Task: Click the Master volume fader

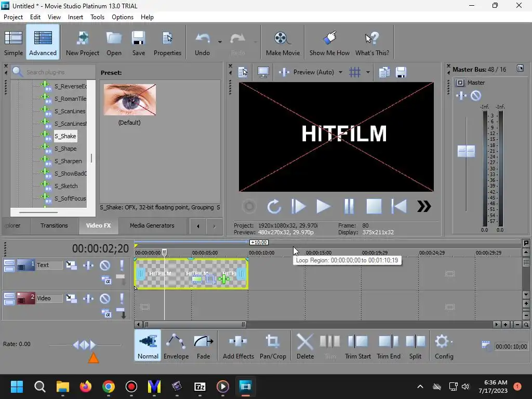Action: point(466,151)
